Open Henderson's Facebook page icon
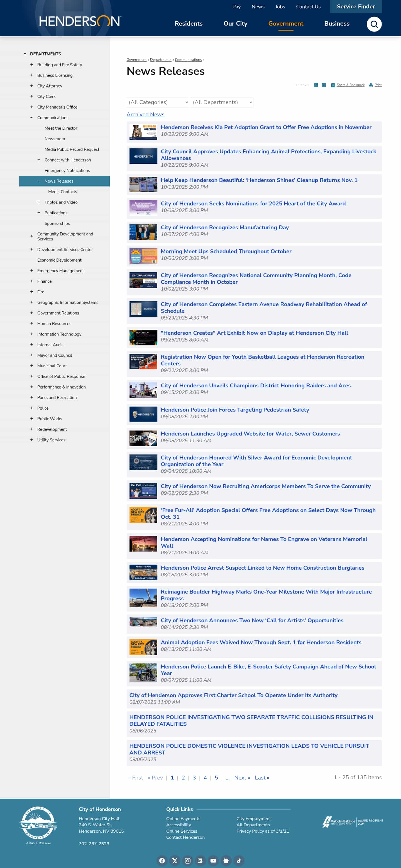401x868 pixels. tap(162, 860)
